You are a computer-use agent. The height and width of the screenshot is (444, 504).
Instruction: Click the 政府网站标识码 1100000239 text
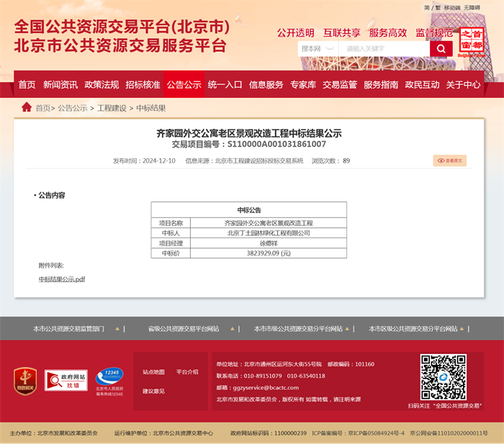pyautogui.click(x=269, y=433)
